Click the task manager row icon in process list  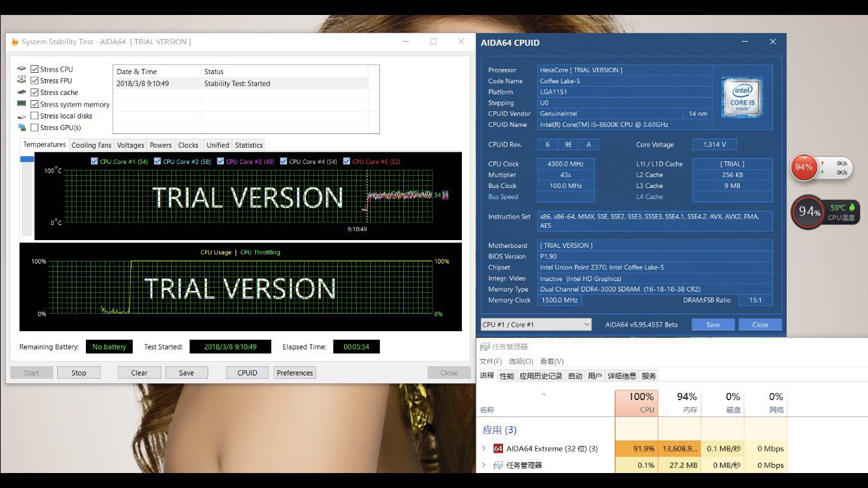pyautogui.click(x=498, y=465)
